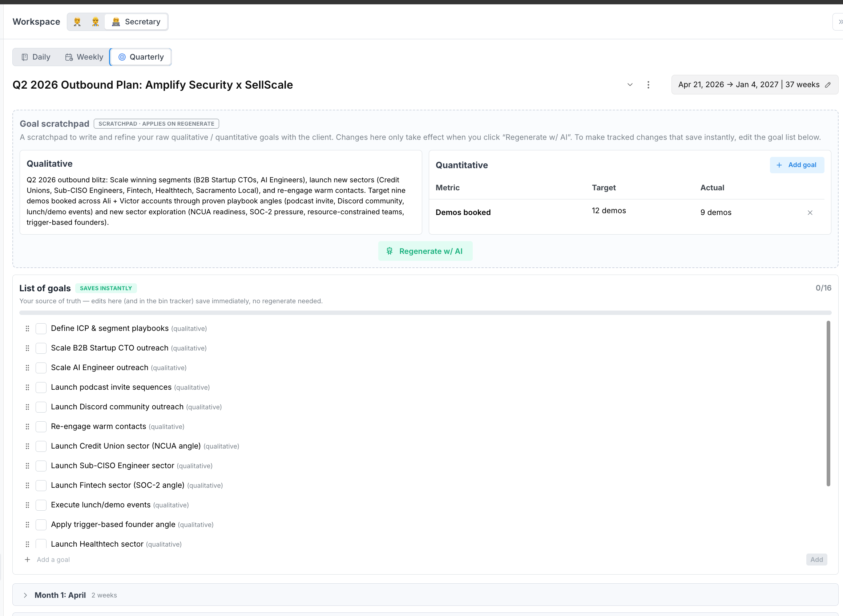The width and height of the screenshot is (843, 616).
Task: Check Apply trigger-based founder angle goal
Action: tap(41, 524)
